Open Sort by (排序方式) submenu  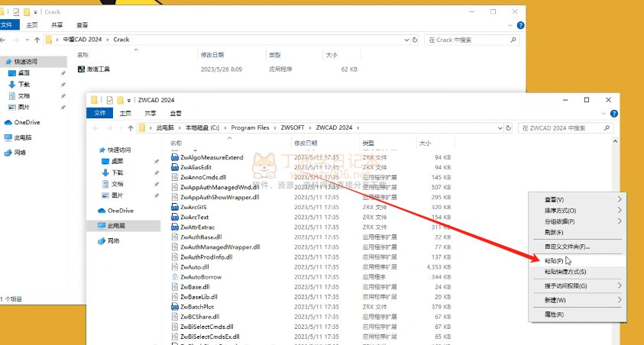[x=577, y=211]
